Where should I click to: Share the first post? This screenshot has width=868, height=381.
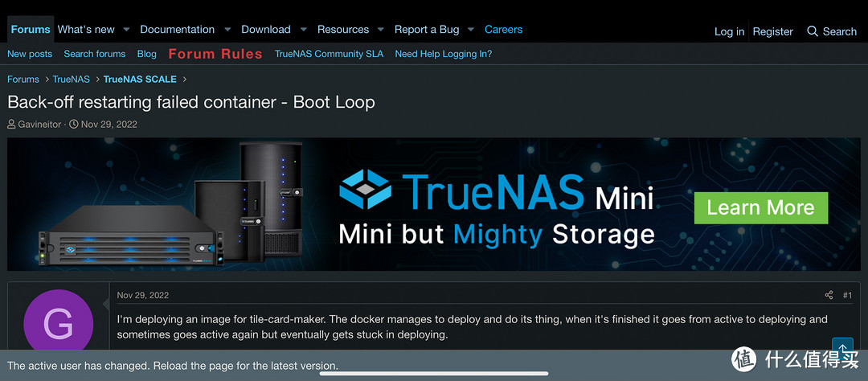click(829, 295)
